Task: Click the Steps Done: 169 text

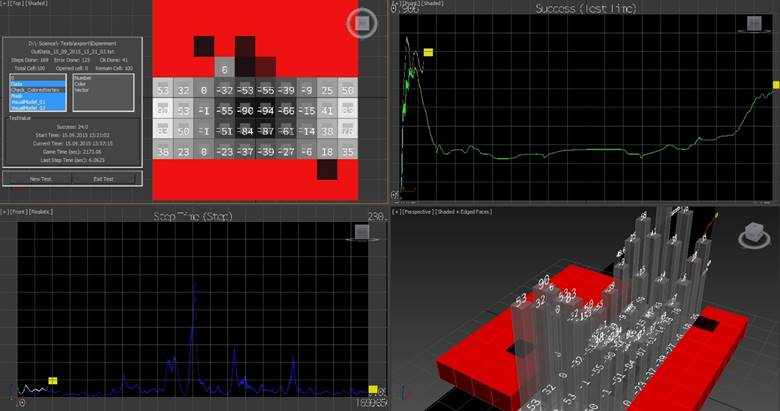Action: pos(30,60)
